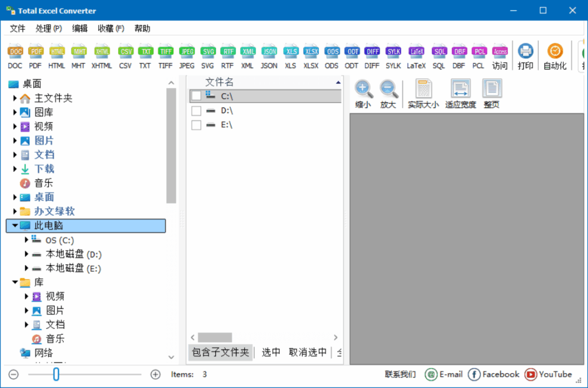Open the 收藏 (F) menu
This screenshot has width=588, height=388.
click(x=110, y=28)
